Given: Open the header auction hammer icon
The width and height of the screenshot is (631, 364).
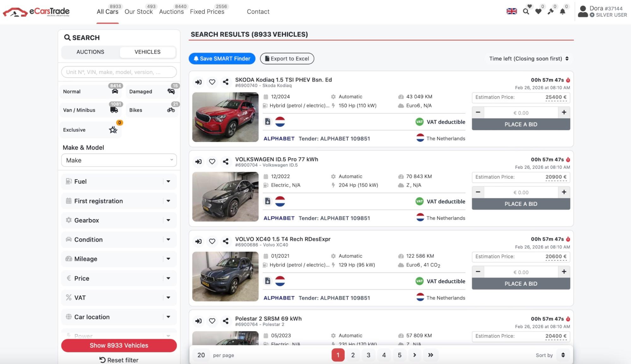Looking at the screenshot, I should [551, 12].
